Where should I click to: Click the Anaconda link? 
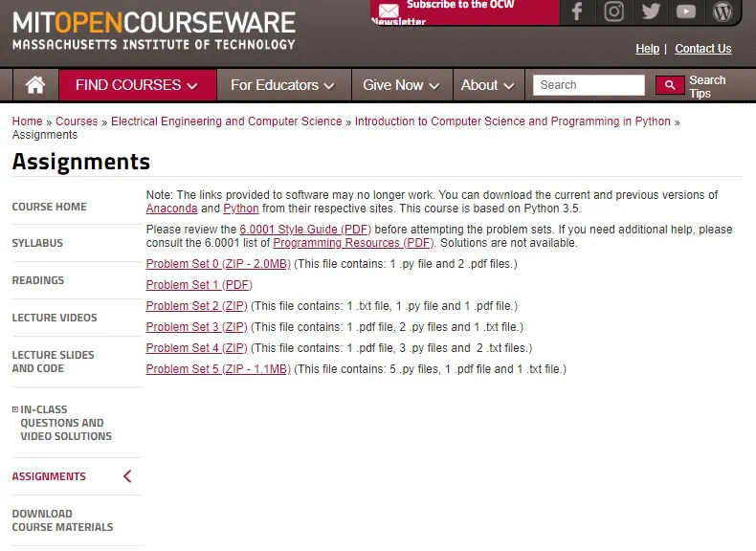[x=171, y=209]
